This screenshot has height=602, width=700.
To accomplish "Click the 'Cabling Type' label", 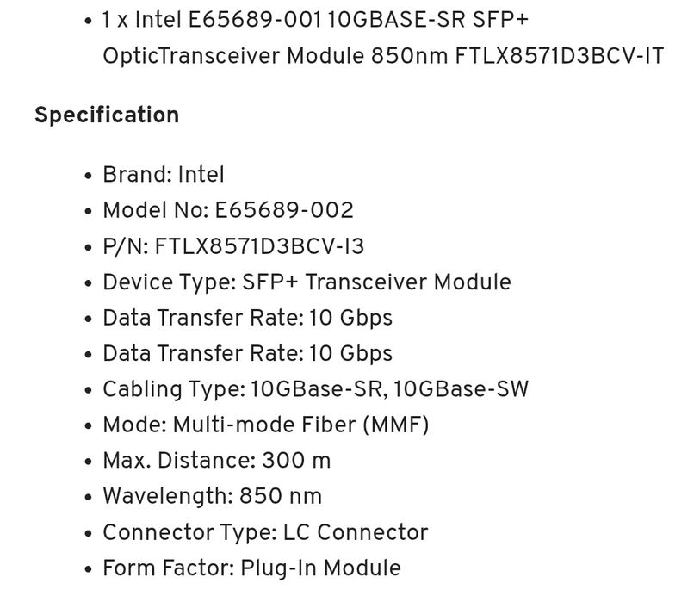I will coord(170,389).
